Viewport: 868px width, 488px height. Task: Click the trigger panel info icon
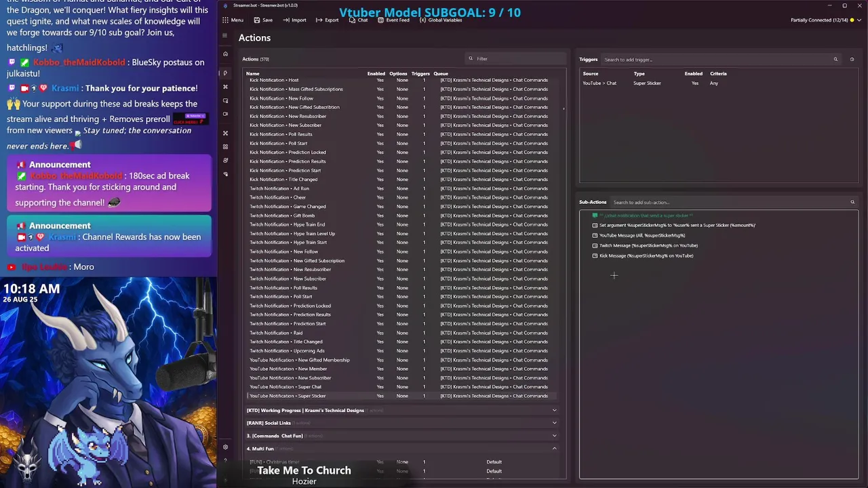pos(852,60)
